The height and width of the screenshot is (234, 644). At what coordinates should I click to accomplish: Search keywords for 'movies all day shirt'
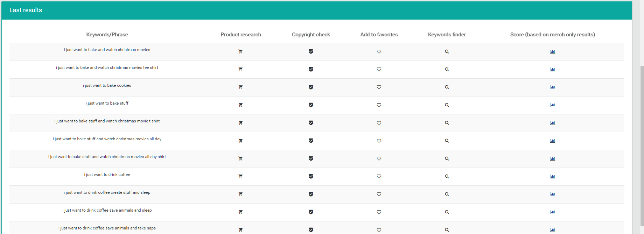tap(447, 158)
